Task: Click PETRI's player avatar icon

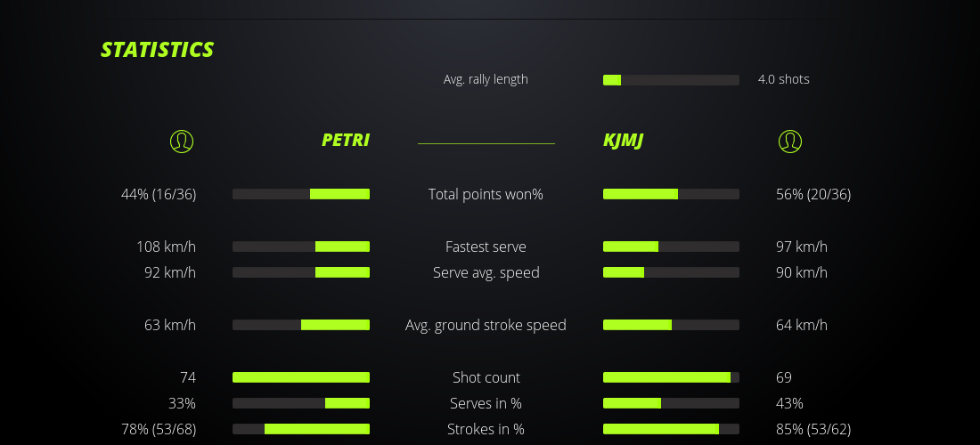Action: tap(181, 141)
